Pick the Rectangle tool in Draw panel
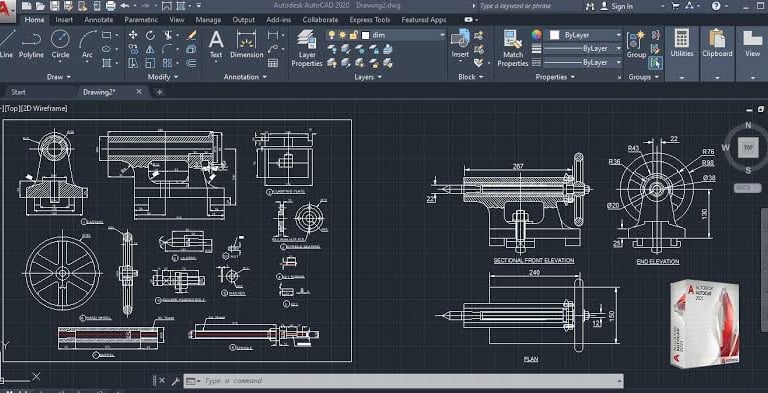The height and width of the screenshot is (393, 768). coord(106,35)
